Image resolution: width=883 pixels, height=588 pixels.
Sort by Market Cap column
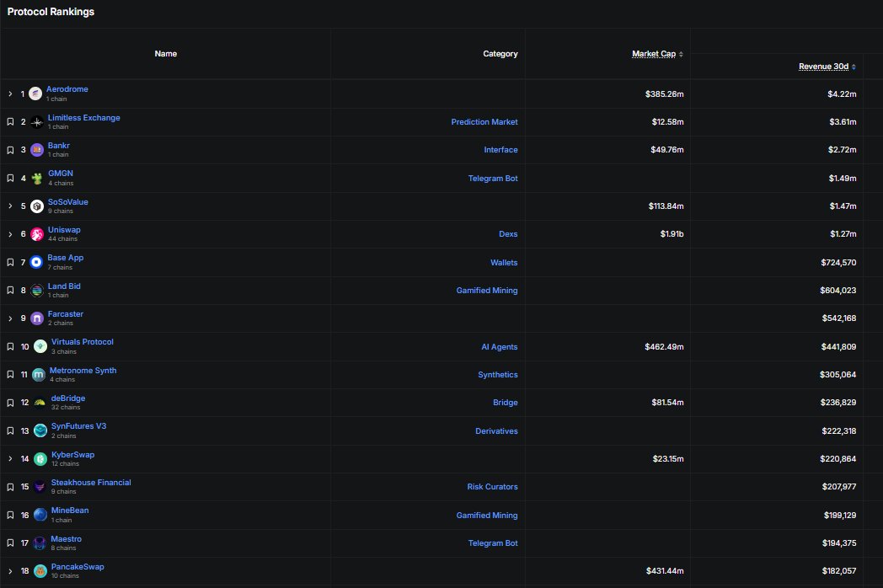pos(657,54)
